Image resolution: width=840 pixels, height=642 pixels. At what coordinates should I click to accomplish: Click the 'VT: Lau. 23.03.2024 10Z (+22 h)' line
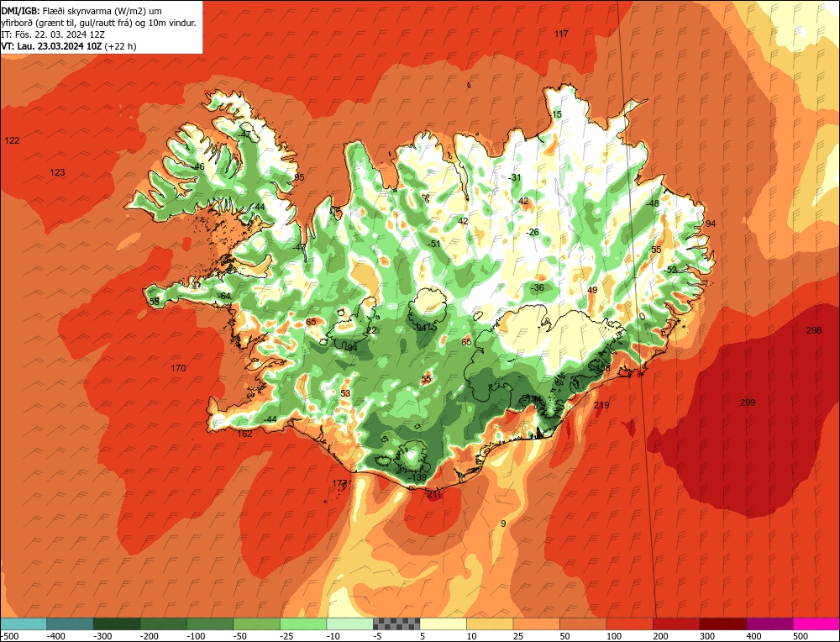[69, 46]
